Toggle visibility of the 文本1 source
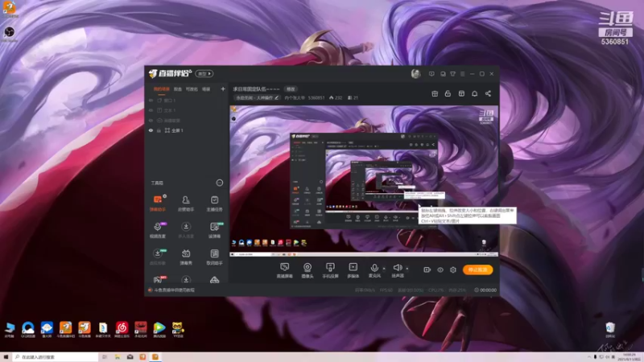 coord(151,110)
